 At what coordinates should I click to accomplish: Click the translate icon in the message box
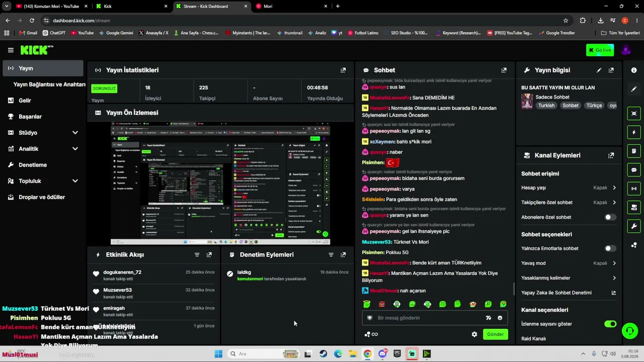coord(488,318)
